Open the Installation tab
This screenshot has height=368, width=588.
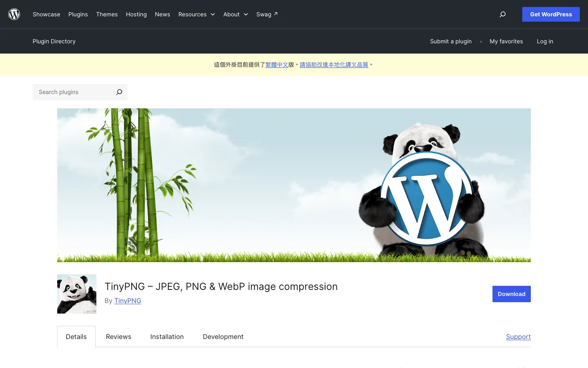pos(167,337)
